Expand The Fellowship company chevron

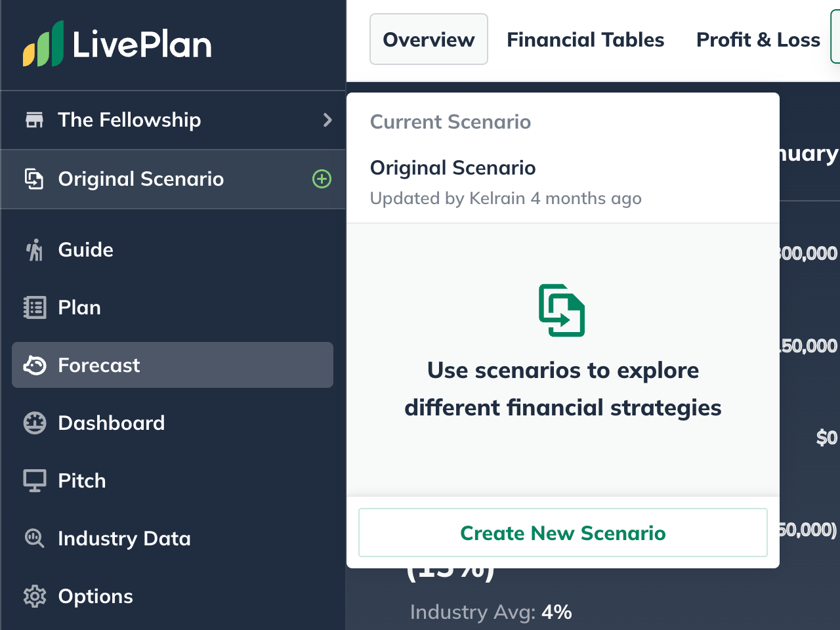327,120
